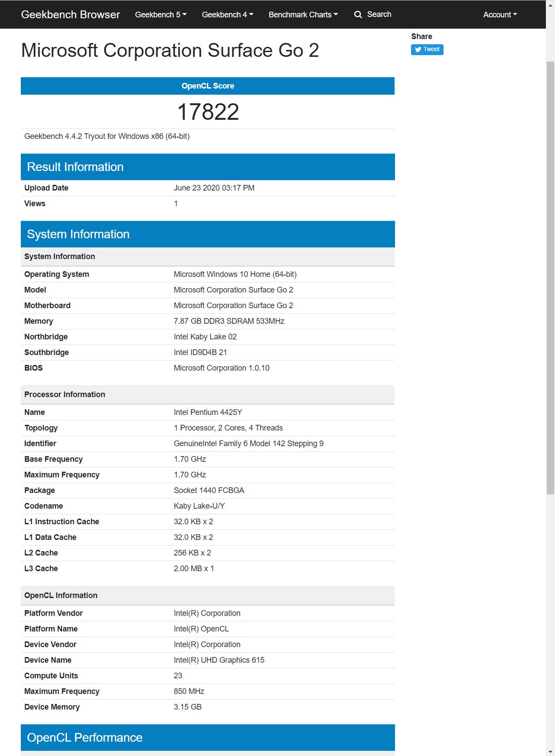The width and height of the screenshot is (555, 756).
Task: Select the Base Frequency value 1.70 GHz
Action: coord(190,459)
